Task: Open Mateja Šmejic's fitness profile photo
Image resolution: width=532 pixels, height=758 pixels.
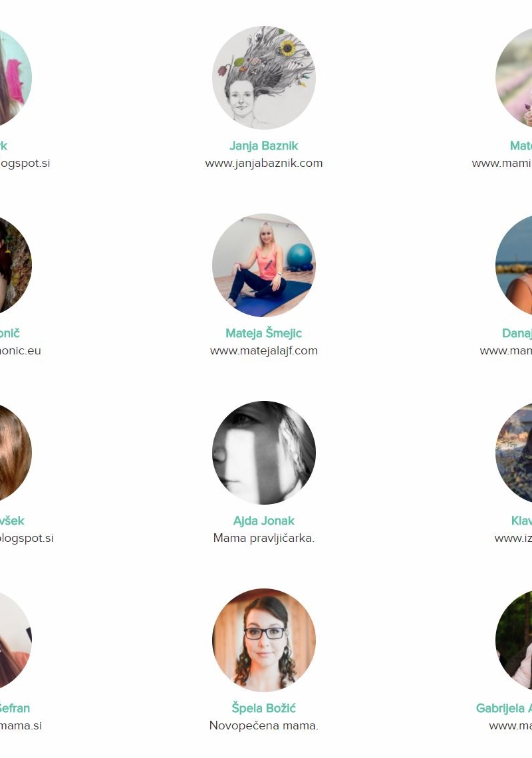Action: [x=263, y=265]
